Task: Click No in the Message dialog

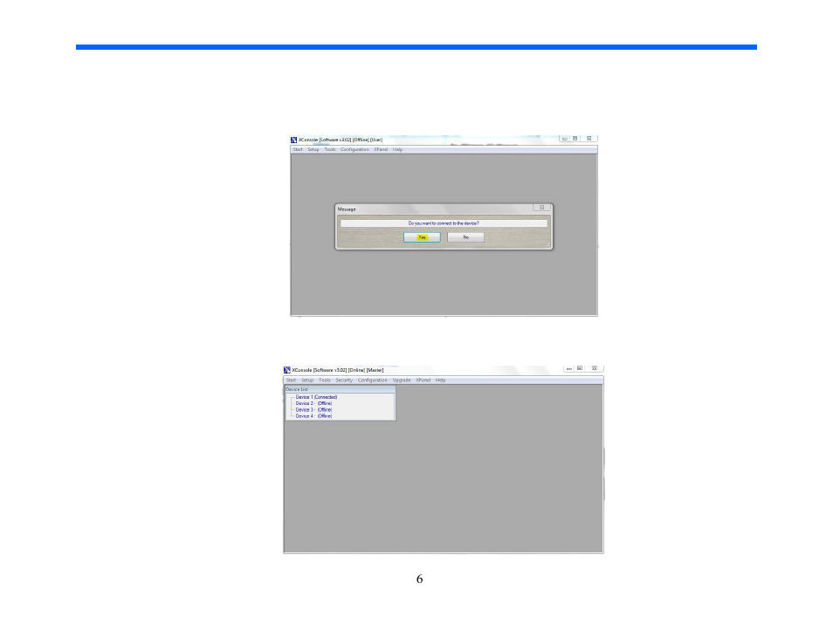Action: coord(466,237)
